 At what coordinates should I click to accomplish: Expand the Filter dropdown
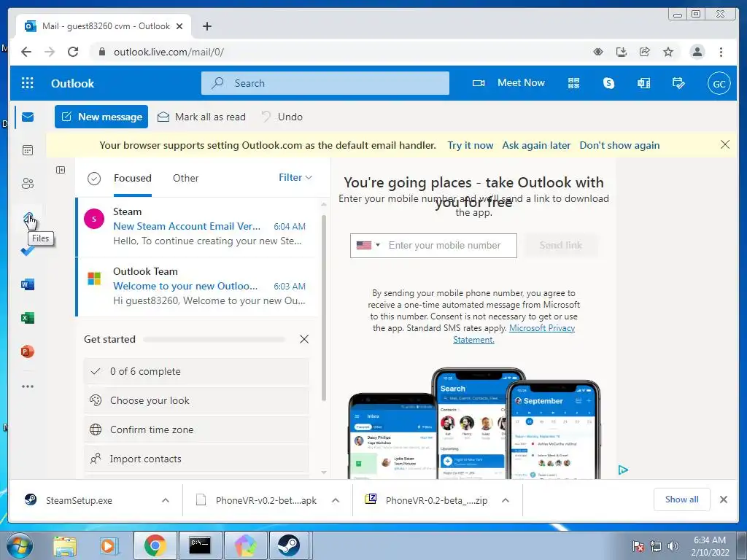click(295, 178)
